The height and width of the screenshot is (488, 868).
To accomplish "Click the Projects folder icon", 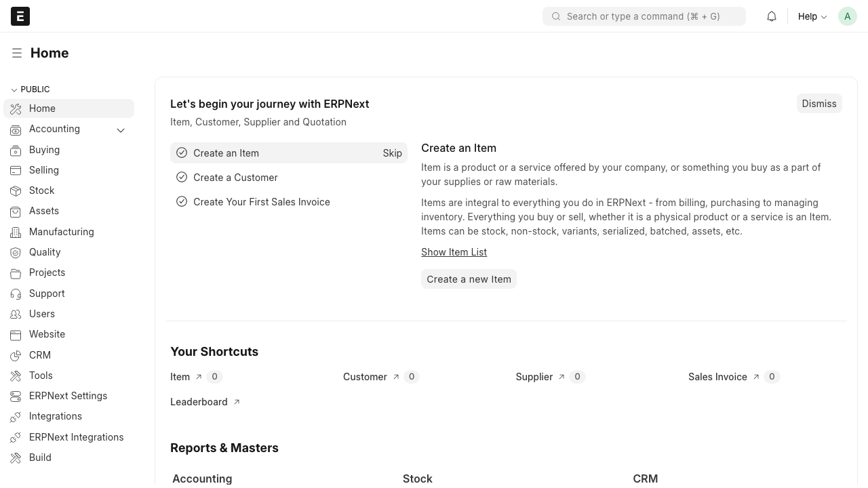I will tap(16, 273).
